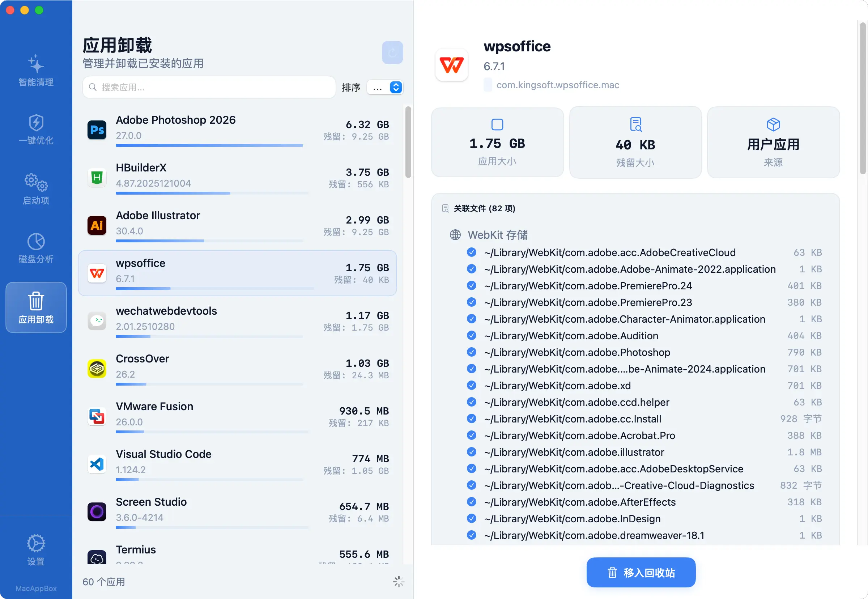The image size is (868, 599).
Task: Uncheck the com.adobe.Audition file
Action: tap(471, 336)
